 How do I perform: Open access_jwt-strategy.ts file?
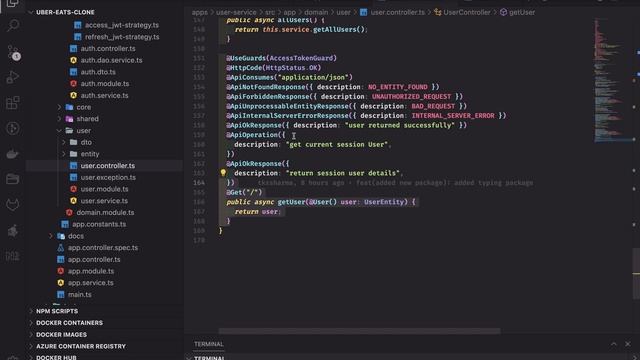122,25
